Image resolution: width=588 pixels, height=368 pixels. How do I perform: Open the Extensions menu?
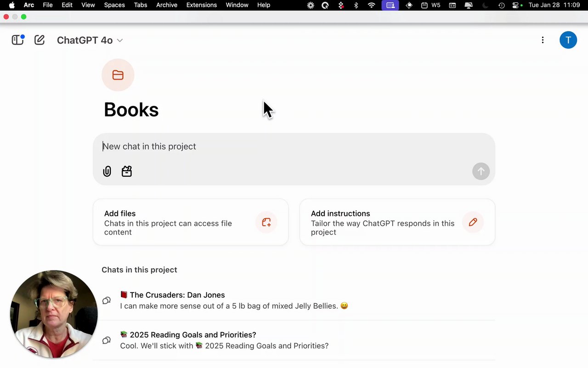pos(201,5)
